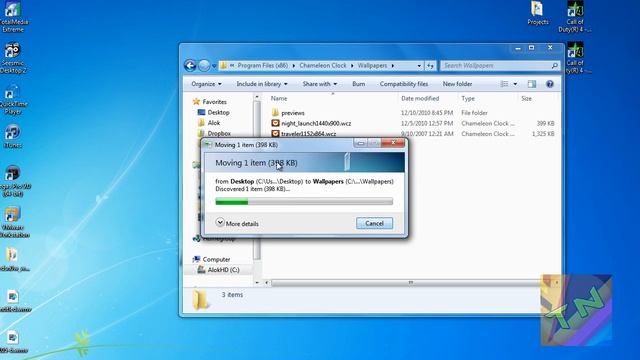This screenshot has height=360, width=640.
Task: Select Favorites in the navigation pane
Action: click(210, 102)
